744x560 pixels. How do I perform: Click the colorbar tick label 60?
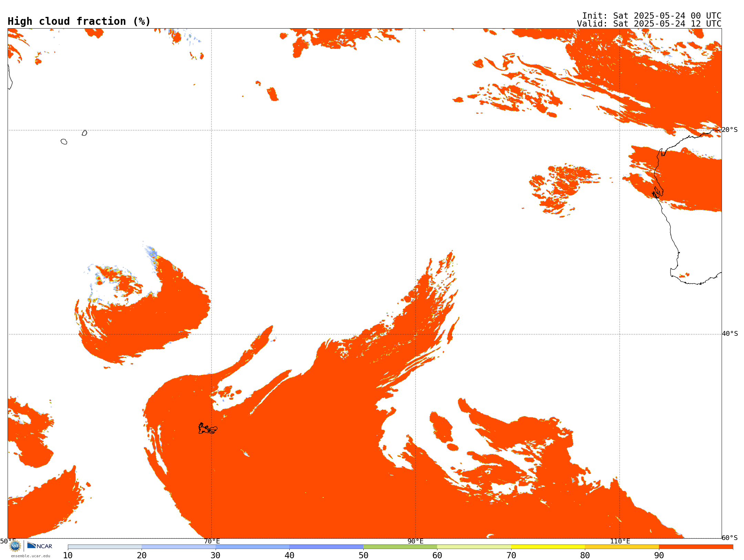pyautogui.click(x=437, y=556)
